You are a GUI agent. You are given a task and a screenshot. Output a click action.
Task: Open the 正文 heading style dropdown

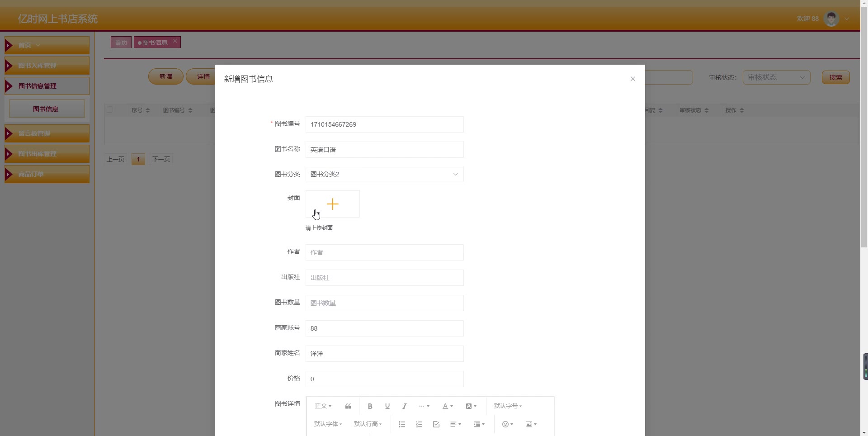click(323, 406)
